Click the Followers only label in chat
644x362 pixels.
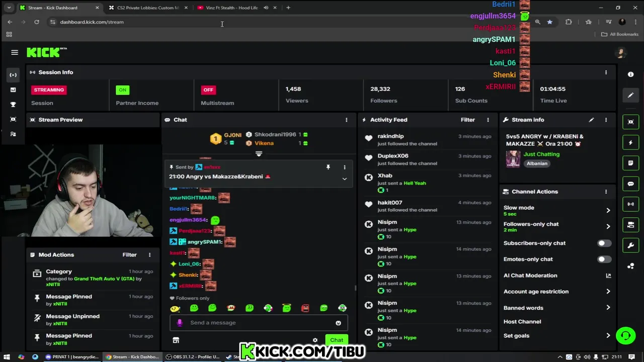tap(189, 298)
